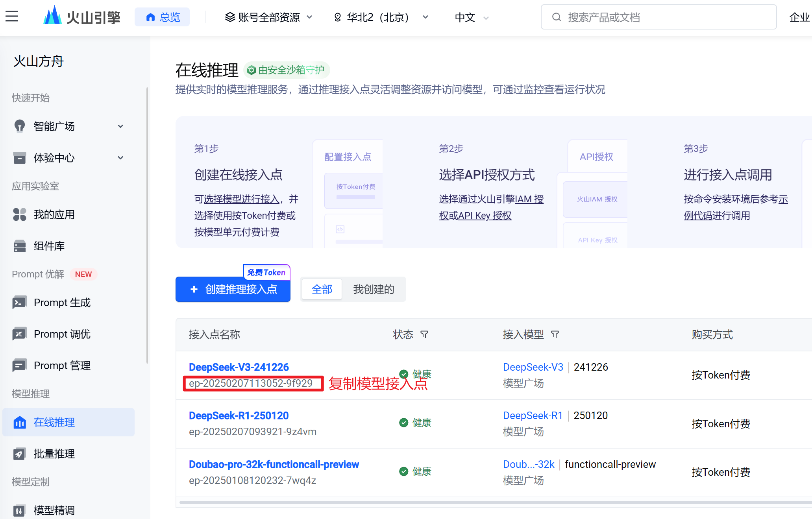Click the green health icon for Doubao-pro-32k
Image resolution: width=812 pixels, height=519 pixels.
pyautogui.click(x=403, y=471)
